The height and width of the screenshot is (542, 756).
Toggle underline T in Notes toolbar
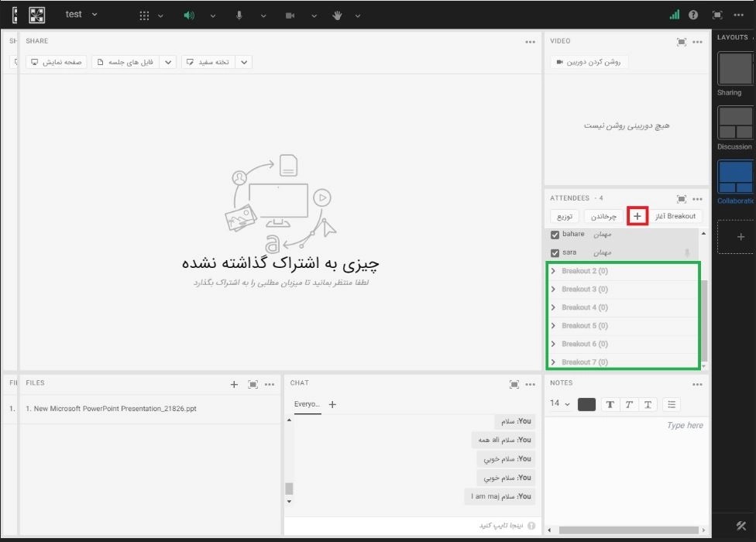coord(648,405)
